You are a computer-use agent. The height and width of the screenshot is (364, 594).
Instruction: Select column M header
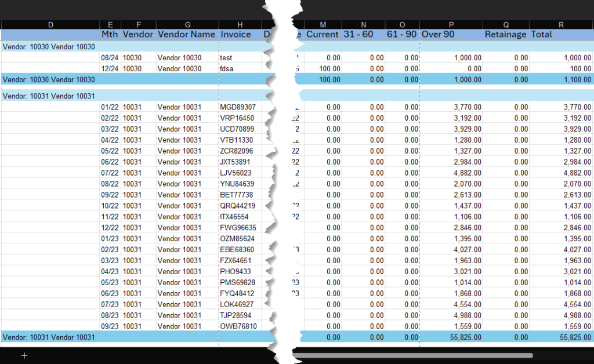[323, 24]
